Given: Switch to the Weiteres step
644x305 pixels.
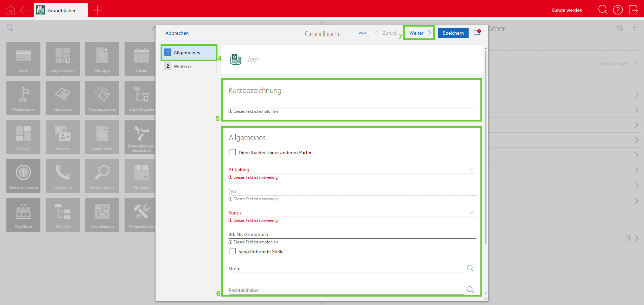Looking at the screenshot, I should click(183, 66).
